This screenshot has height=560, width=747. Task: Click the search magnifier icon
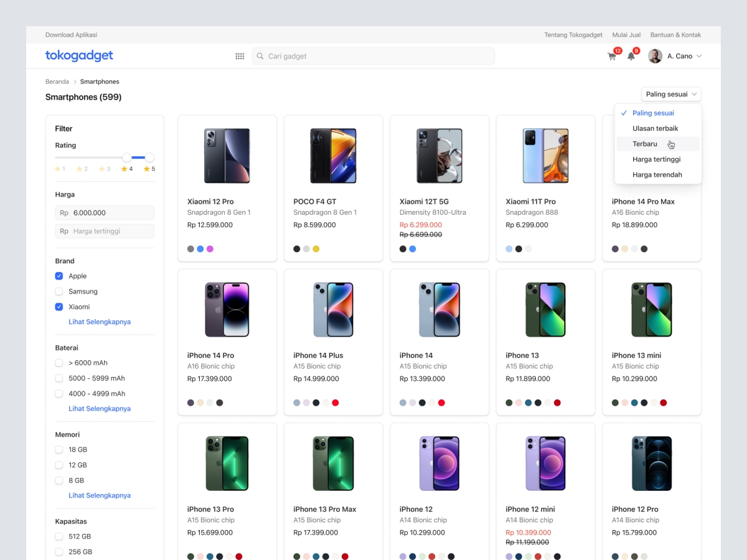[x=260, y=56]
